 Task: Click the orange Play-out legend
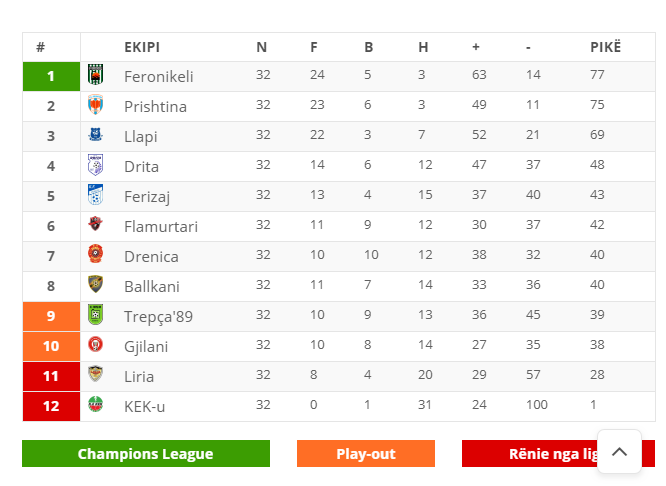click(366, 454)
